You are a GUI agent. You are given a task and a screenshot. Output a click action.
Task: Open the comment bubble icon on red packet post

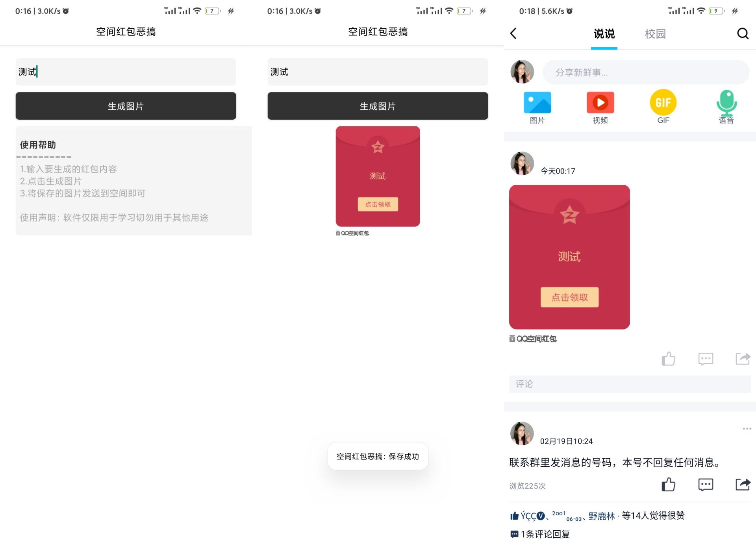click(706, 359)
